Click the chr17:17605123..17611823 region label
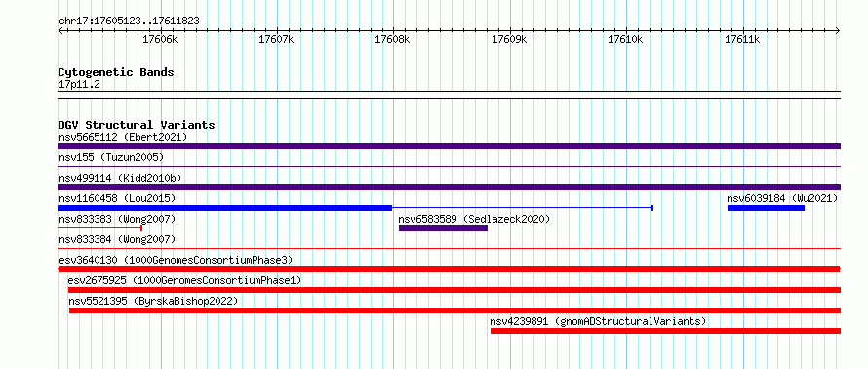This screenshot has width=868, height=369. pyautogui.click(x=129, y=21)
